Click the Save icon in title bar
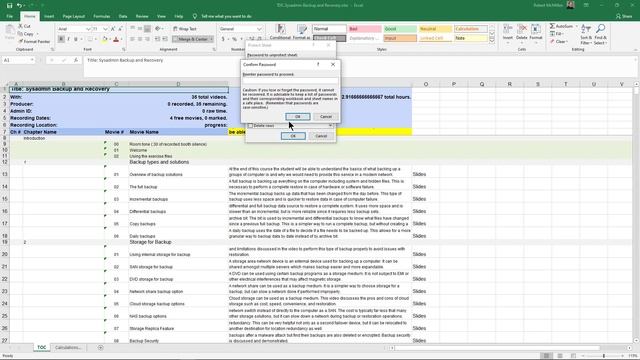The image size is (640, 360). 9,5
